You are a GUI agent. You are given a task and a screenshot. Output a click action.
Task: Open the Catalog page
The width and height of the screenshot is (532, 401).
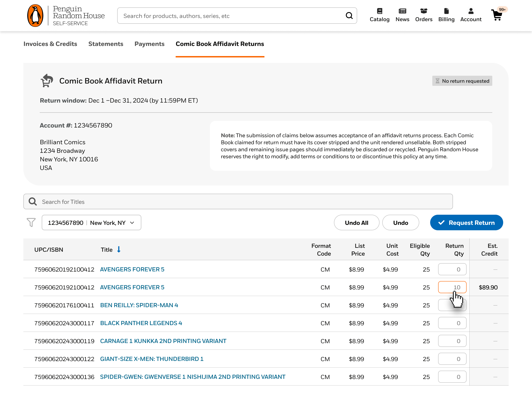coord(380,15)
